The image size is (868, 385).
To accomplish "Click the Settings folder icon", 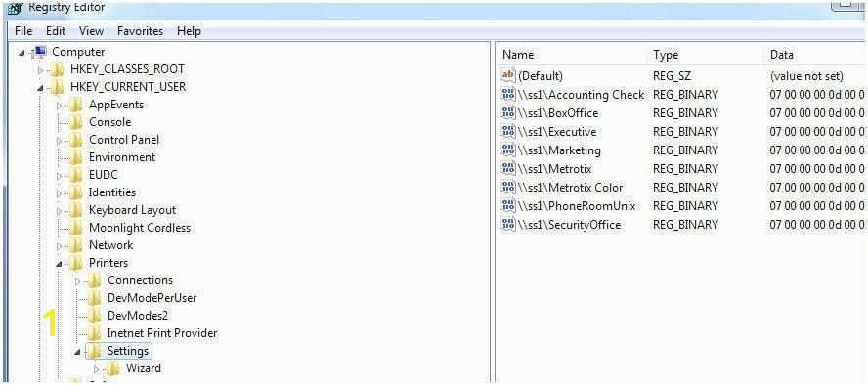I will [95, 351].
